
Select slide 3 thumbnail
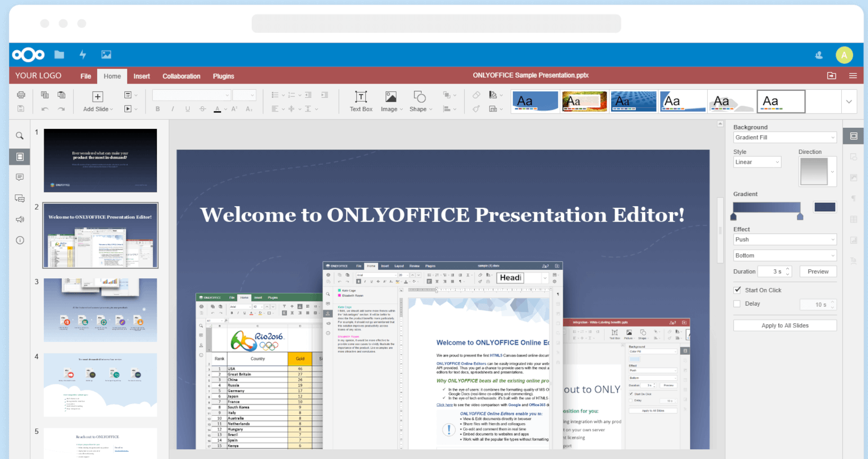101,310
